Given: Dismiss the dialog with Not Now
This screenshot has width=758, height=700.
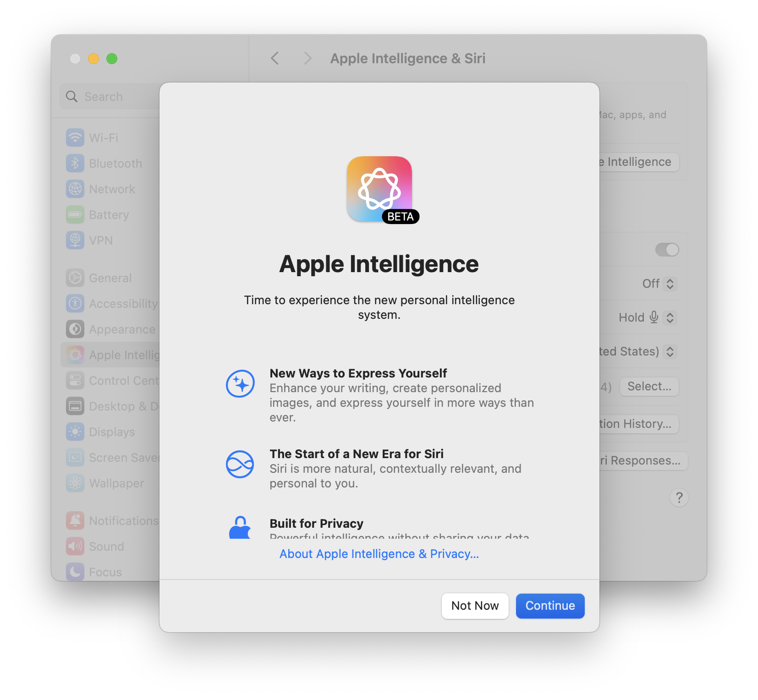Looking at the screenshot, I should click(475, 606).
